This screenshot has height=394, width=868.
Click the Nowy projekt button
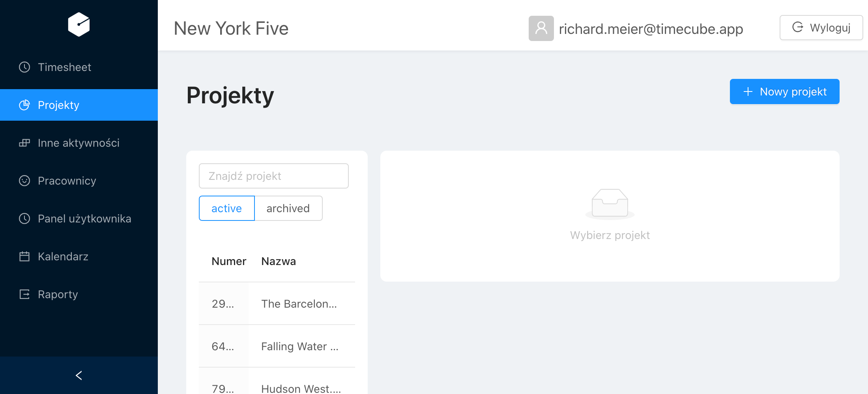click(x=785, y=91)
